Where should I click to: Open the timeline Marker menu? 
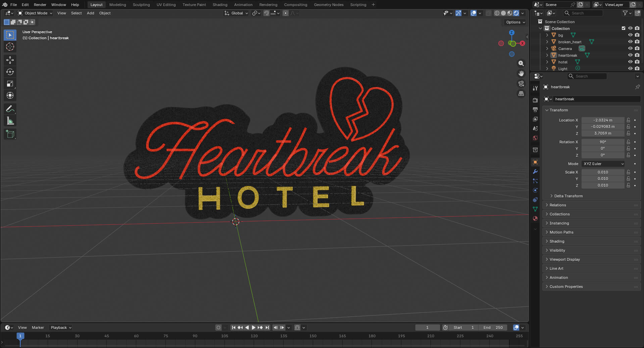(x=38, y=328)
